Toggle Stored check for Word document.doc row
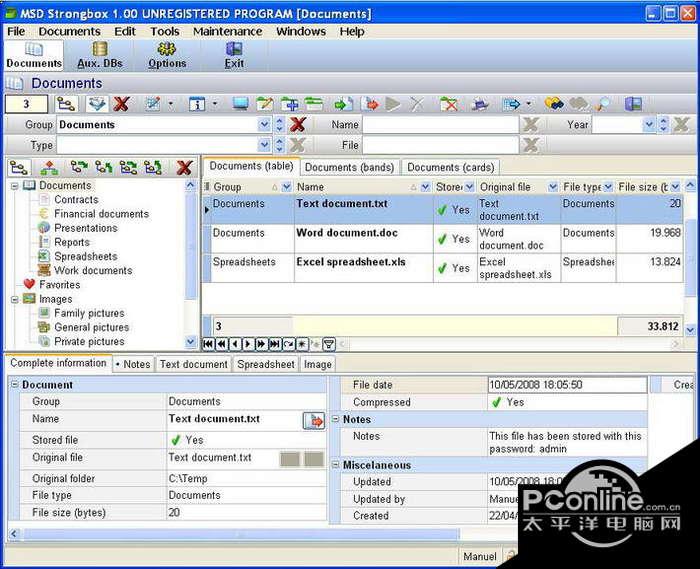The height and width of the screenshot is (569, 700). [442, 240]
